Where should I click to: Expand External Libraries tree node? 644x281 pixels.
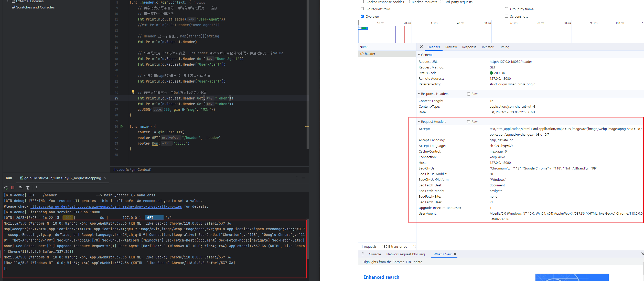(8, 1)
